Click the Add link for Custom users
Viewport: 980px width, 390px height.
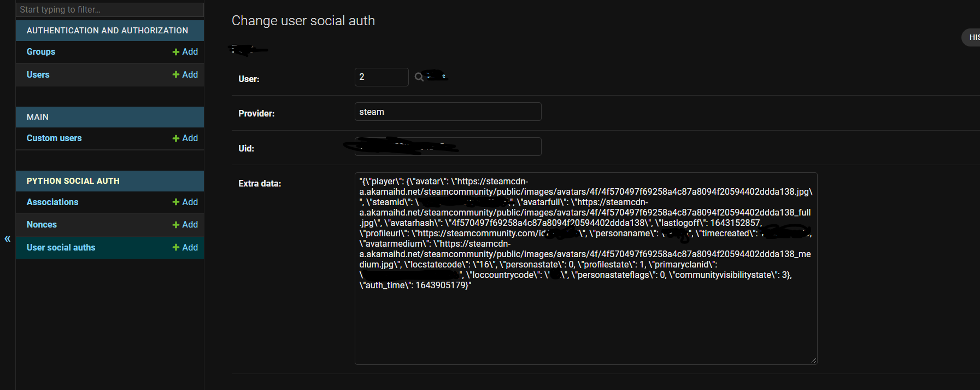tap(185, 138)
